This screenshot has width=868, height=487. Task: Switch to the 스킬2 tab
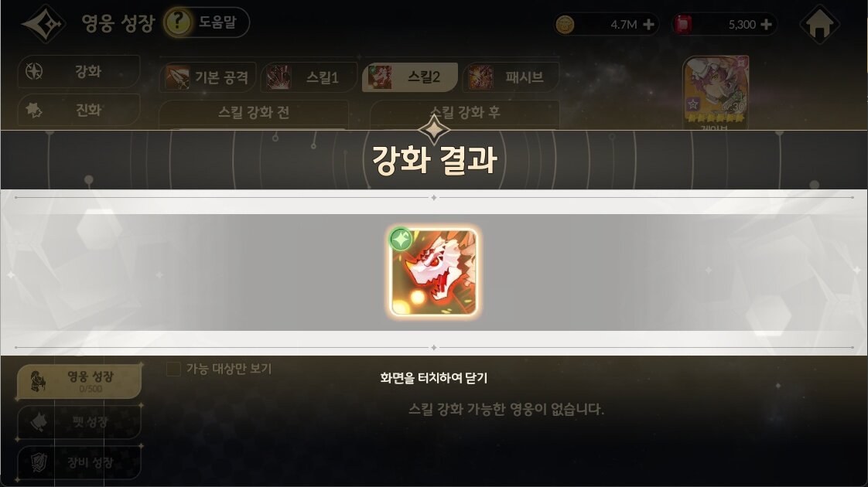[410, 77]
